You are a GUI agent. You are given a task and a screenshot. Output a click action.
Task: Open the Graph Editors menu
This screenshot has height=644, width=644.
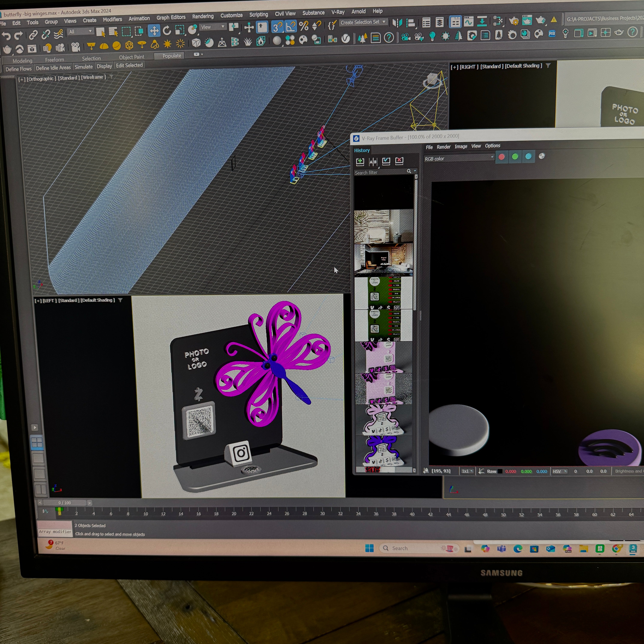(171, 17)
